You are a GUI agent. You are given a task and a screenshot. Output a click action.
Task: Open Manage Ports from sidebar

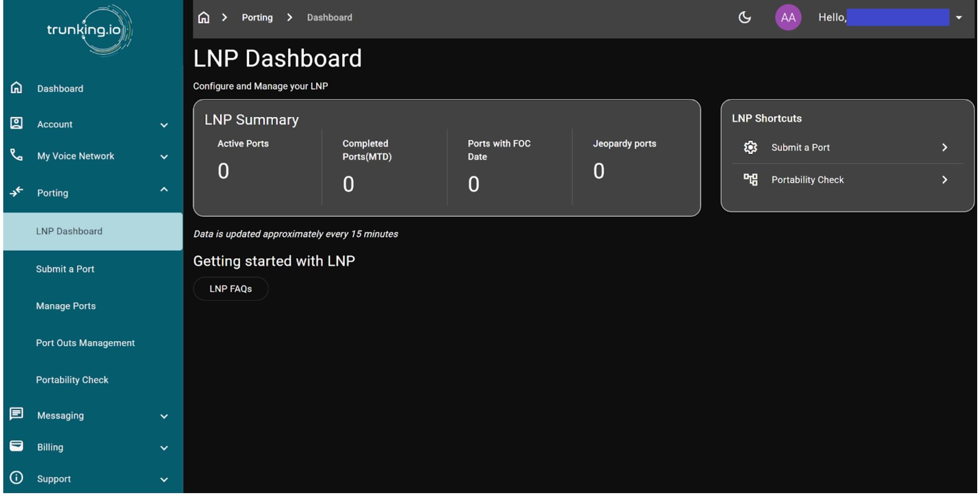pos(66,306)
